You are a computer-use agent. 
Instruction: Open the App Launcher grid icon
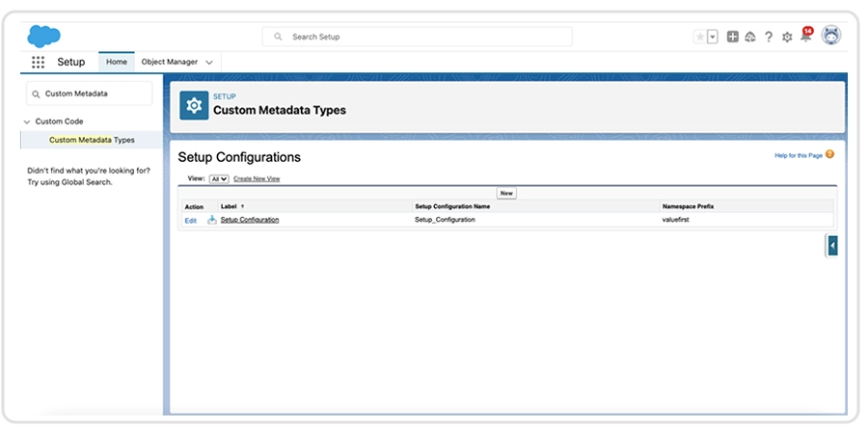[x=39, y=62]
